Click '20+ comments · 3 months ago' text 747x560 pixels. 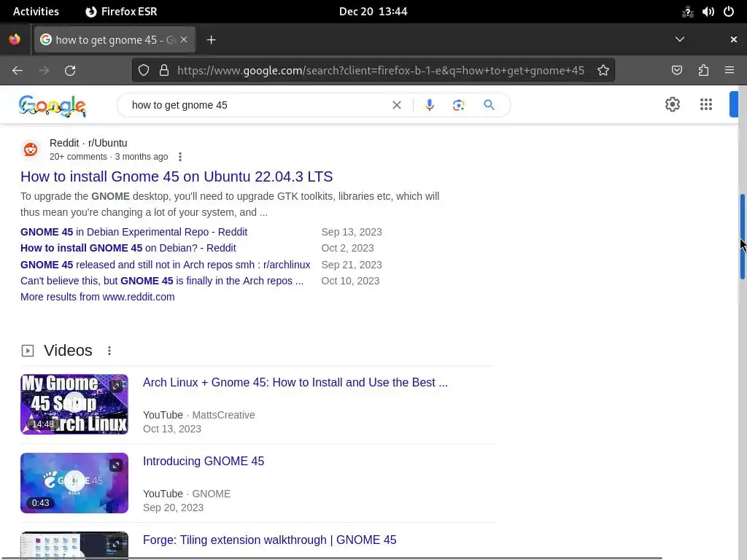pos(109,157)
